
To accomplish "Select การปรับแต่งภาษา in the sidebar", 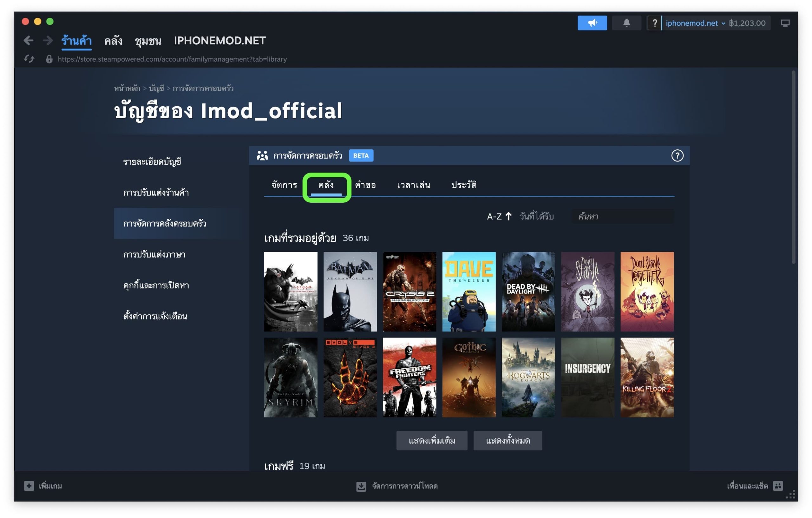I will pyautogui.click(x=154, y=254).
